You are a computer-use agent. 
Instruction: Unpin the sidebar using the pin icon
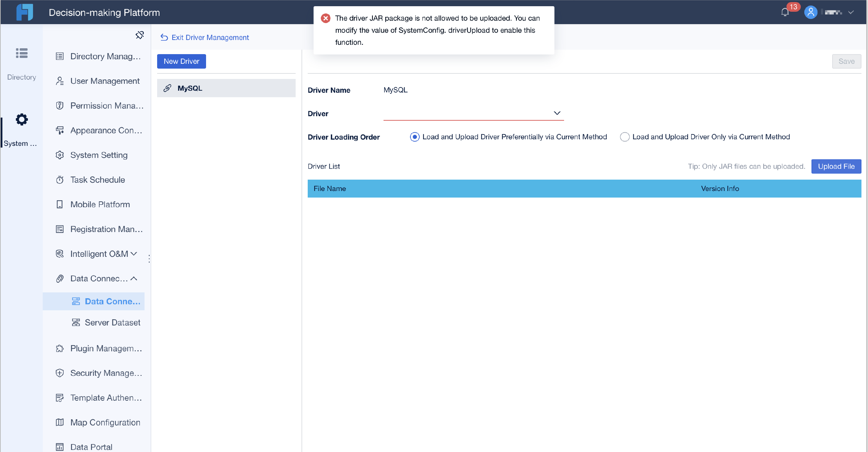coord(140,35)
